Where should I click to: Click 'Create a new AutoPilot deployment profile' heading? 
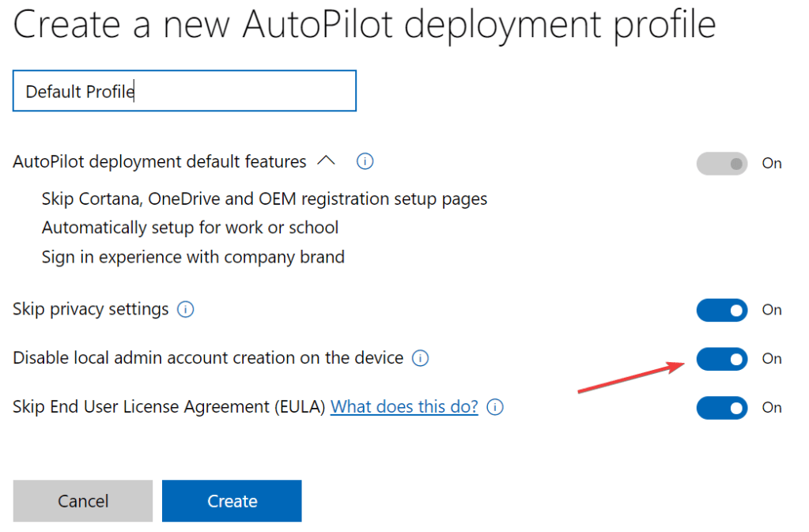tap(365, 25)
